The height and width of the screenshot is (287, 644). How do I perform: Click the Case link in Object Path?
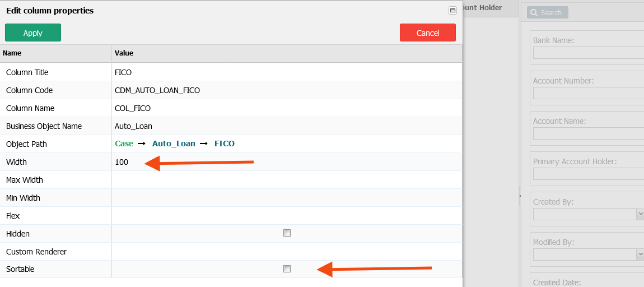click(x=124, y=143)
